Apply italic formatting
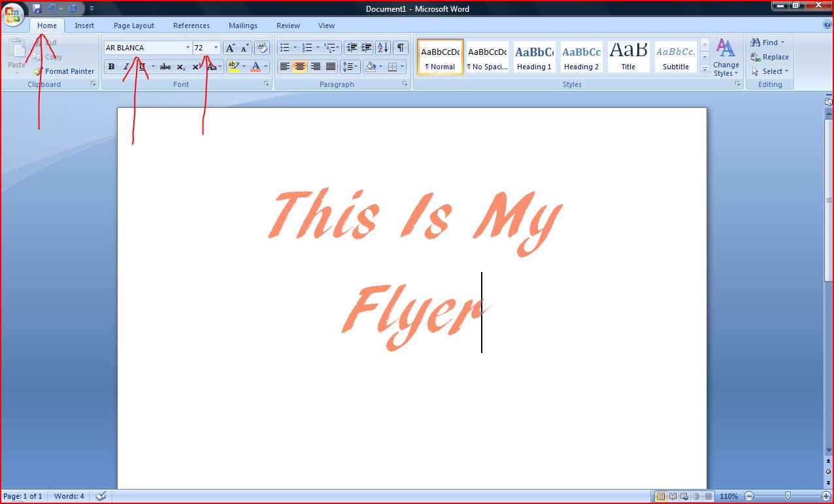Viewport: 834px width, 504px height. [x=125, y=66]
